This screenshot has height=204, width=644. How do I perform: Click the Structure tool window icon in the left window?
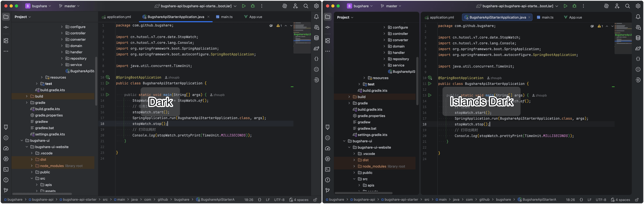pos(6,41)
